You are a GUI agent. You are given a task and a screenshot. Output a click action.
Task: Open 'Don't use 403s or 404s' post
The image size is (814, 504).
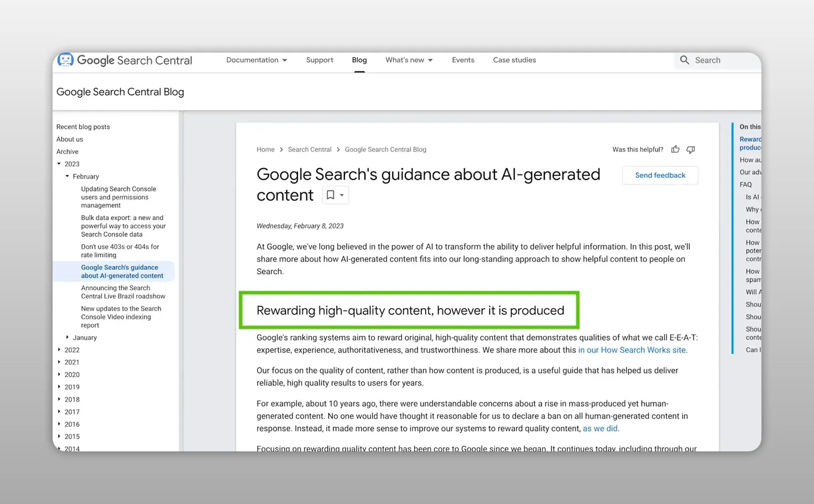tap(120, 251)
